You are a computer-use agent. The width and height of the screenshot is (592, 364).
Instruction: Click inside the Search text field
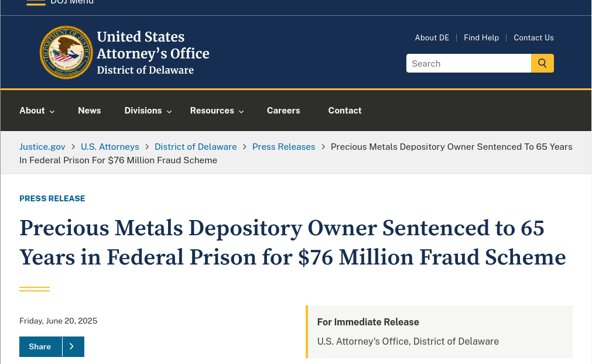[468, 63]
